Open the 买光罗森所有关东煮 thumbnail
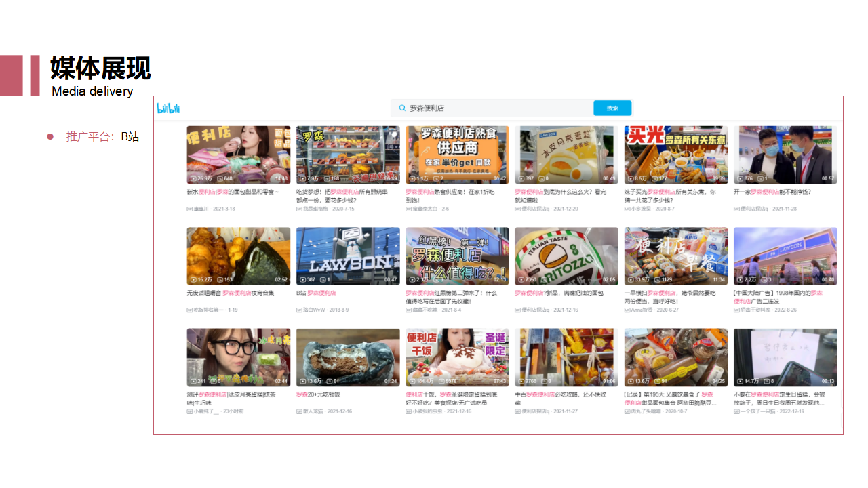 pos(676,155)
